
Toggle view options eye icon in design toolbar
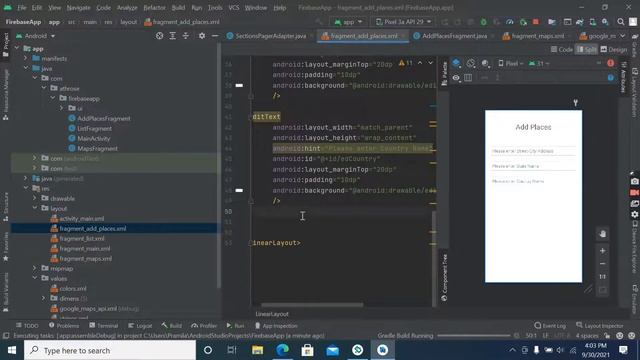[456, 78]
